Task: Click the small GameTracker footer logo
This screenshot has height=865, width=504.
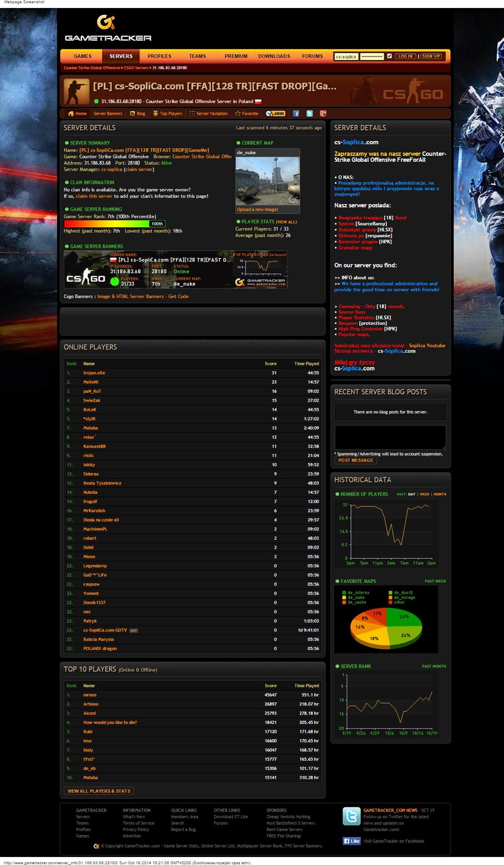Action: pos(96,846)
